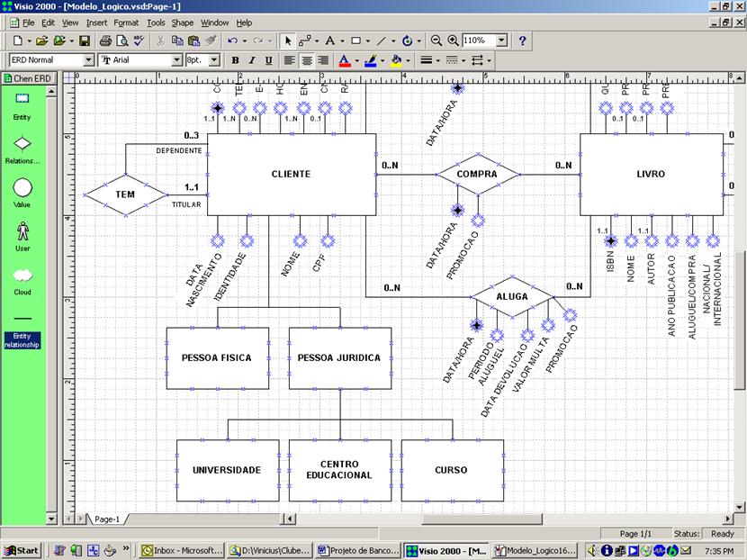Activate the Text tool in the toolbar

click(x=330, y=41)
